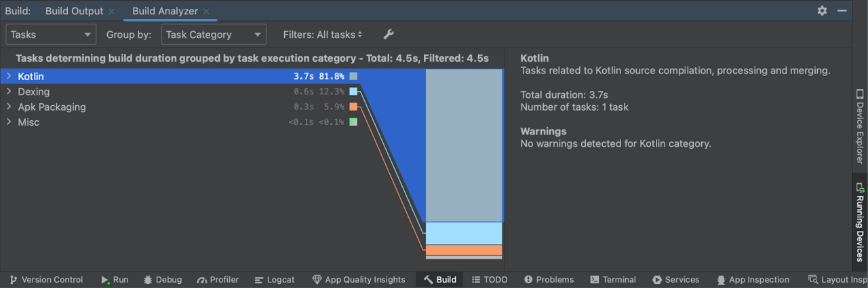Open the Task Category grouping dropdown
The height and width of the screenshot is (288, 868).
(x=214, y=35)
